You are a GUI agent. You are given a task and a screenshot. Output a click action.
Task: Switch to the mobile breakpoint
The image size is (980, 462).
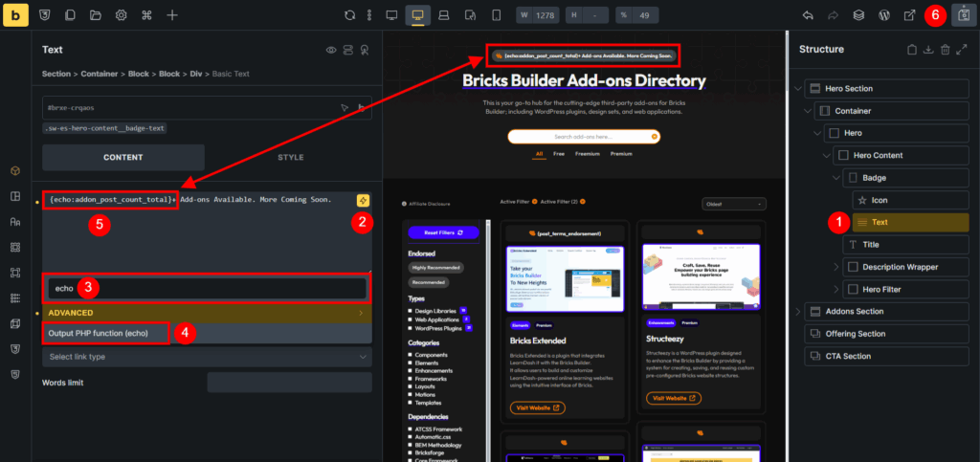tap(497, 15)
